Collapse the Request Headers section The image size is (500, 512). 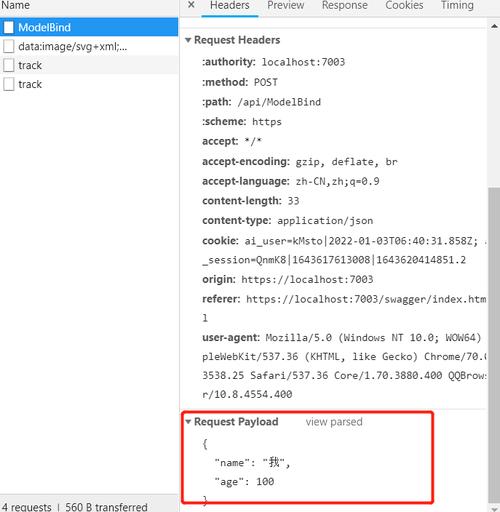(188, 40)
